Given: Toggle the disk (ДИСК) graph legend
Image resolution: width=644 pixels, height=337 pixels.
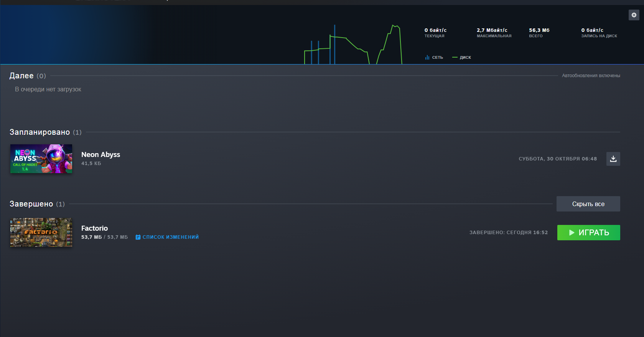Looking at the screenshot, I should 462,58.
